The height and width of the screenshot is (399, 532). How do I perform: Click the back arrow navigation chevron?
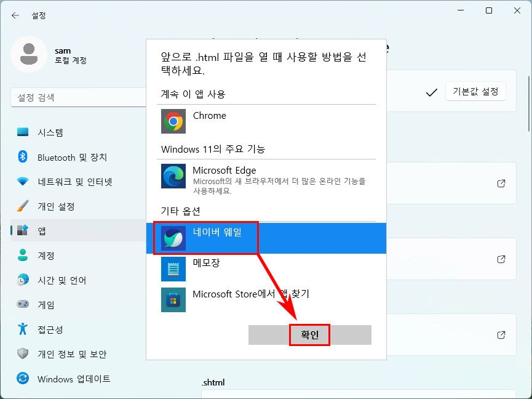[16, 15]
